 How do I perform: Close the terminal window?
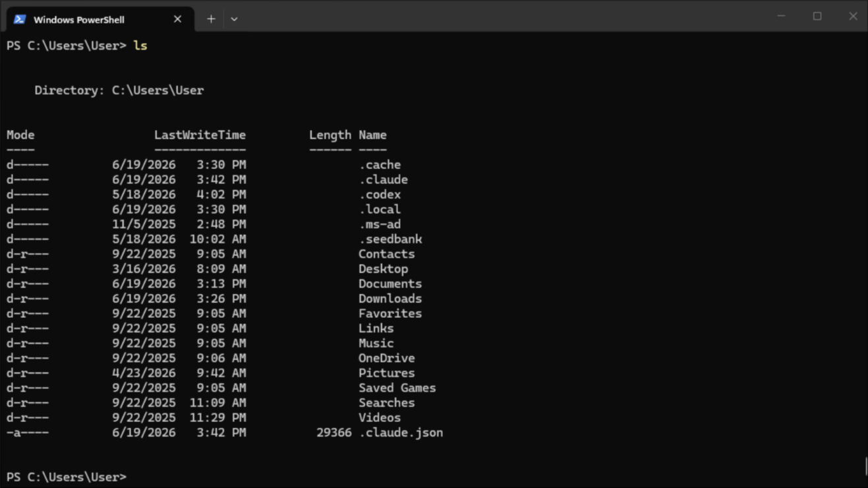click(x=853, y=16)
